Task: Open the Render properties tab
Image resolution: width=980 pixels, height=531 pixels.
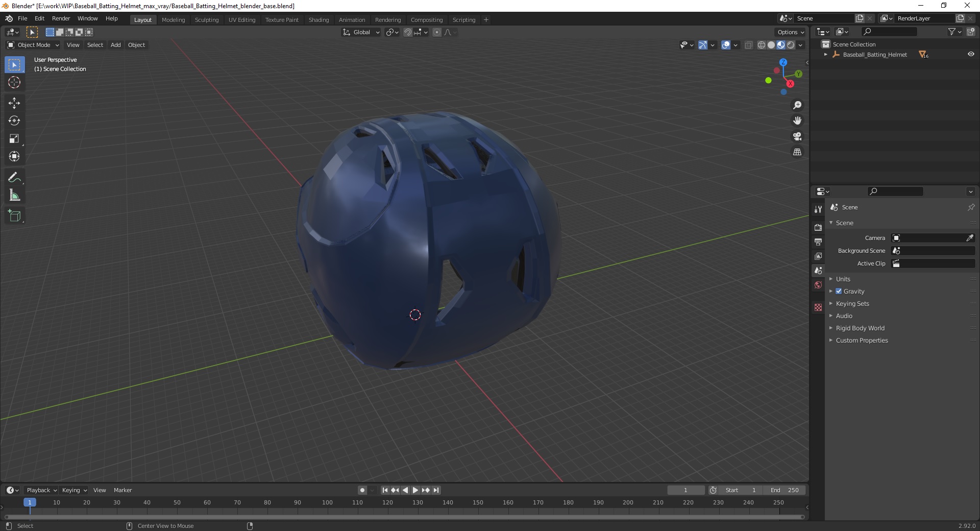Action: point(818,227)
